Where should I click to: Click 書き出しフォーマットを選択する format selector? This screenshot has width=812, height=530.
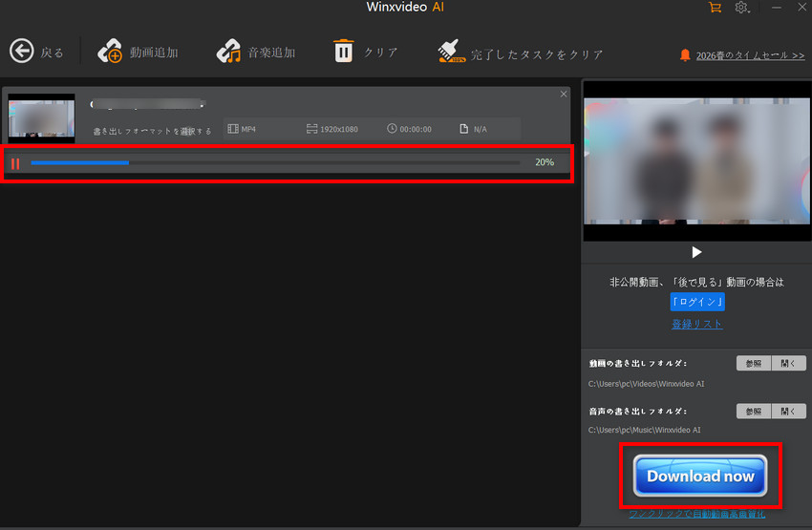[x=152, y=131]
